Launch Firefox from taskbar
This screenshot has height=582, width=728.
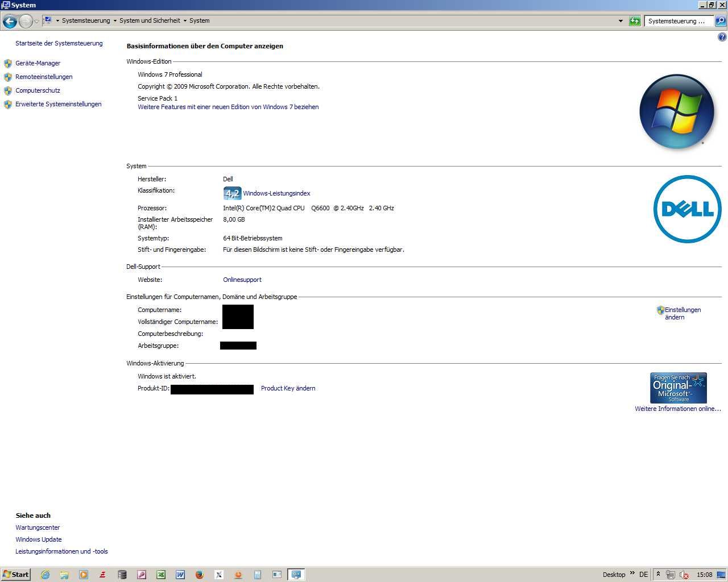pyautogui.click(x=200, y=575)
